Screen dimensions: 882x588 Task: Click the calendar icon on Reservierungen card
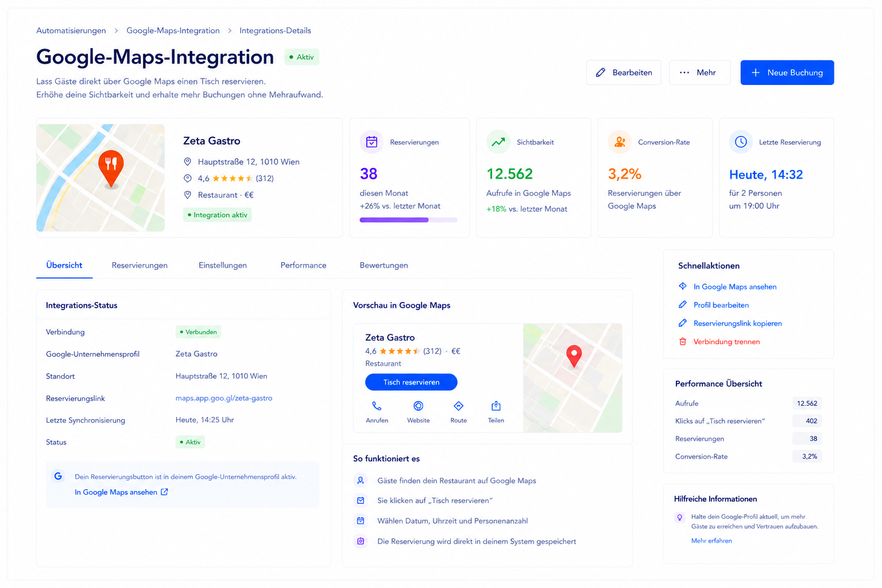point(372,142)
